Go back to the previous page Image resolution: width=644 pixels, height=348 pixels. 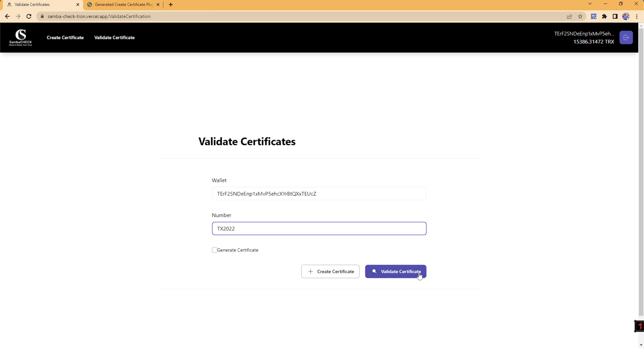pos(7,16)
